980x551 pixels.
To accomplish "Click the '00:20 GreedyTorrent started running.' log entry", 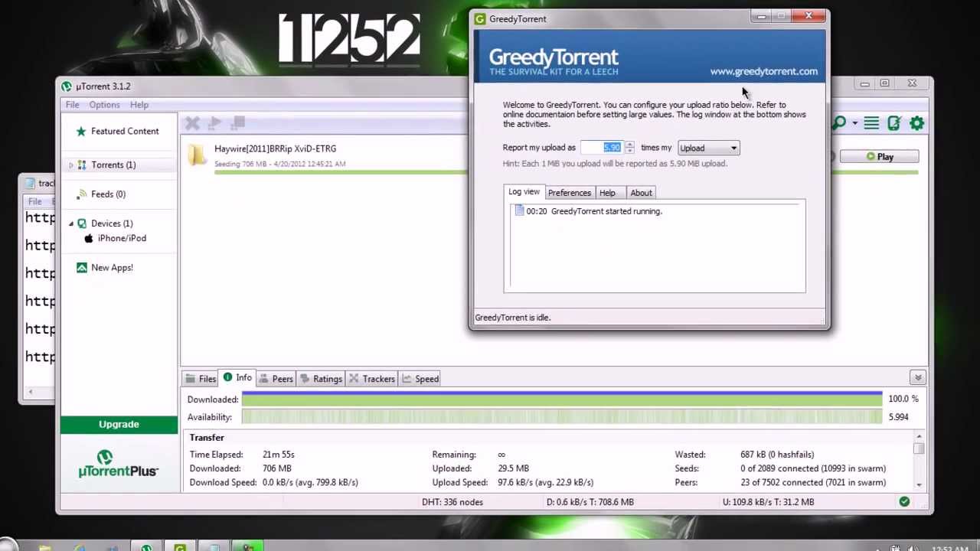I will (x=594, y=211).
